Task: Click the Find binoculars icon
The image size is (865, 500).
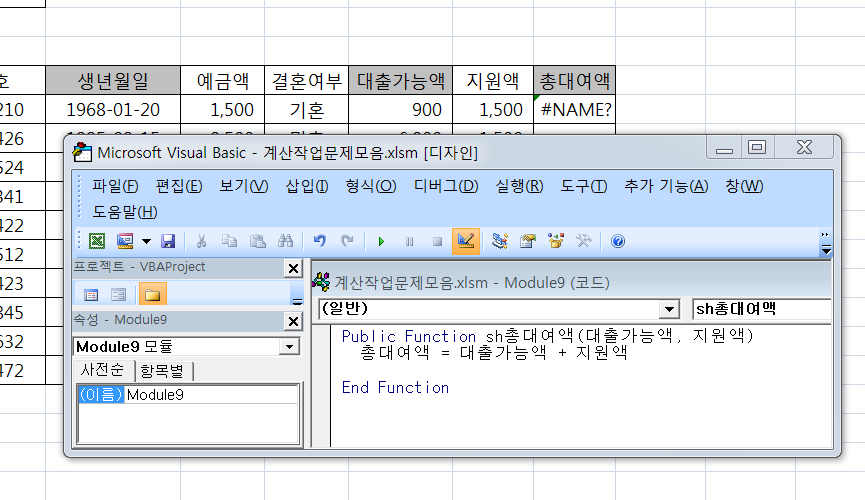Action: click(x=284, y=241)
